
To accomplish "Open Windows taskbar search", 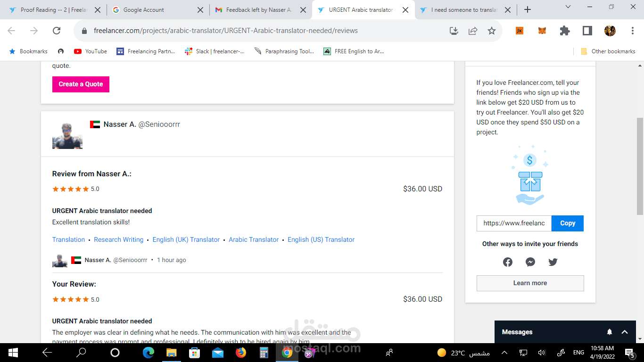I will point(82,352).
